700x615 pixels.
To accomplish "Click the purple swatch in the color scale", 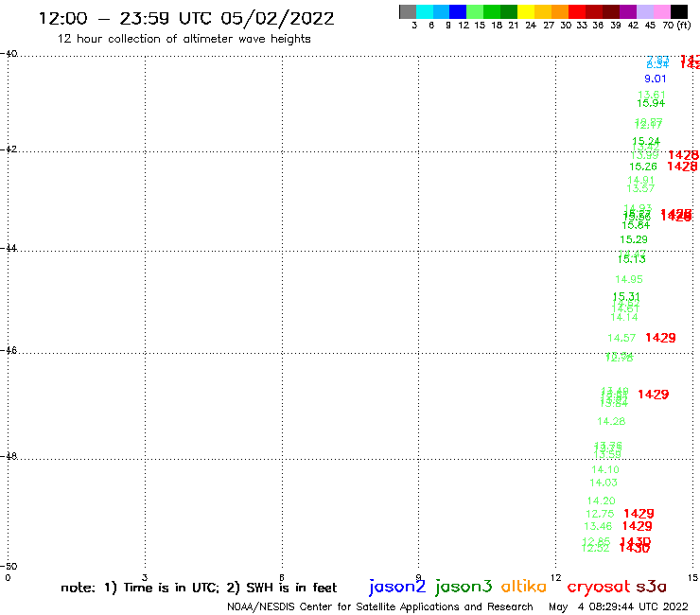I will pos(628,12).
